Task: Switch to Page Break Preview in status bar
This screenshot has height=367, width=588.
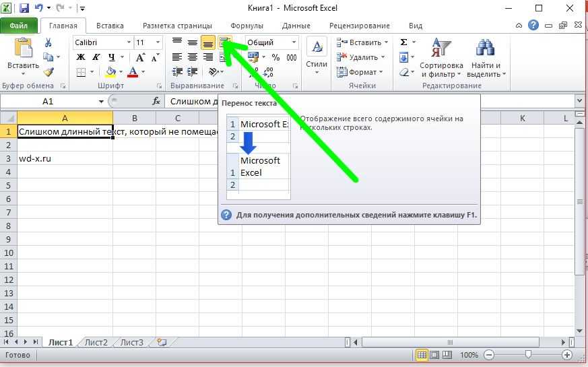Action: click(447, 355)
